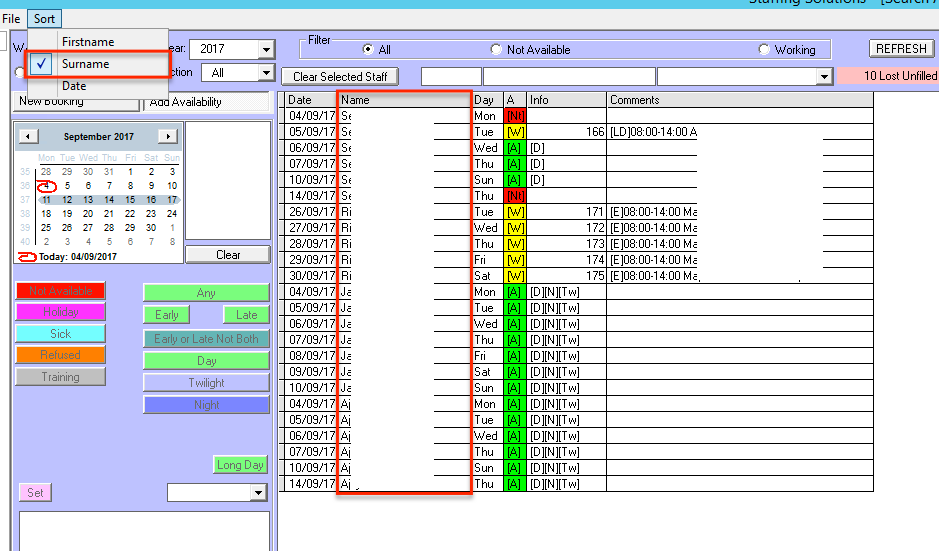Open the year 2017 dropdown

click(x=265, y=50)
